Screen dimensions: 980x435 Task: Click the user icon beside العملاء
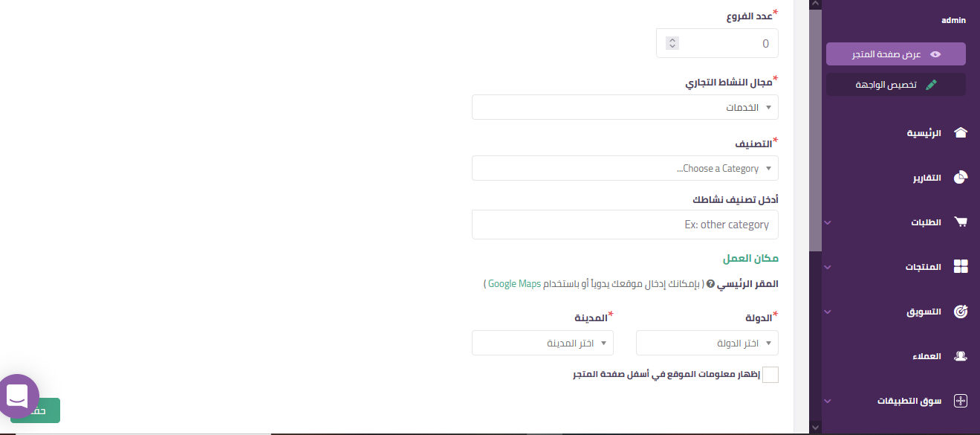pyautogui.click(x=960, y=356)
